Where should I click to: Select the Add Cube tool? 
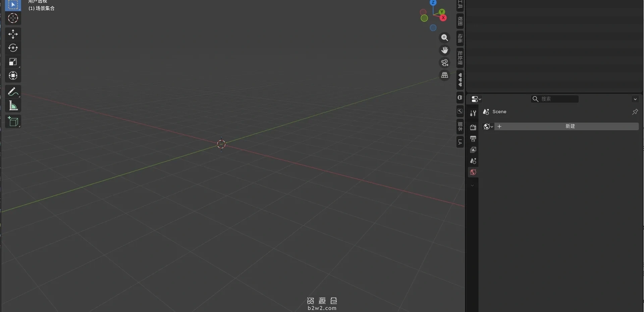pyautogui.click(x=13, y=121)
